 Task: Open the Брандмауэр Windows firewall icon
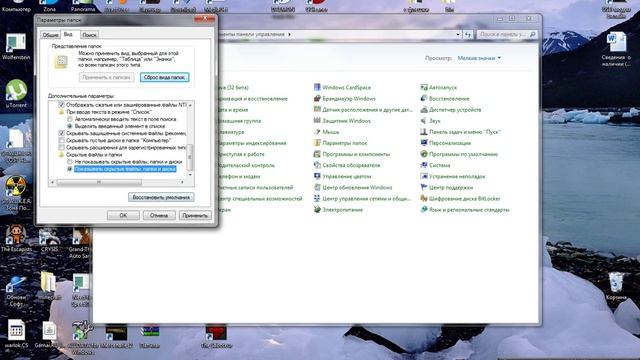[317, 98]
